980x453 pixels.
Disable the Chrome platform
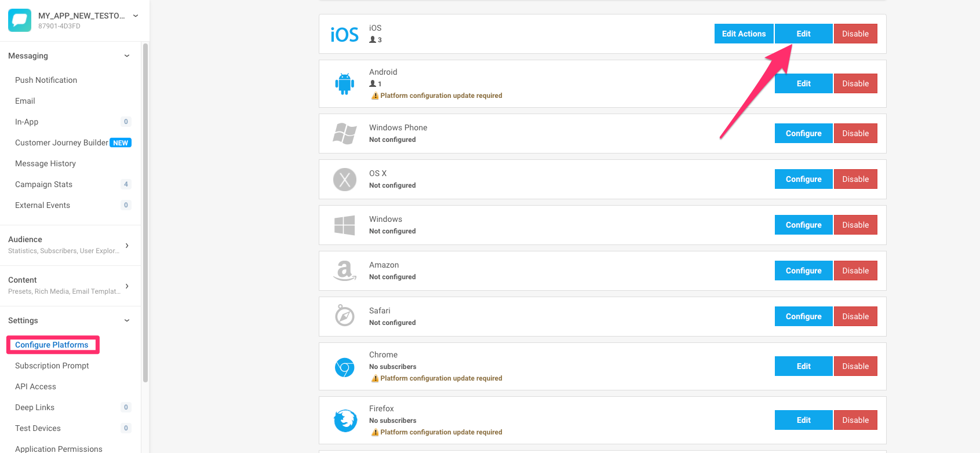855,366
